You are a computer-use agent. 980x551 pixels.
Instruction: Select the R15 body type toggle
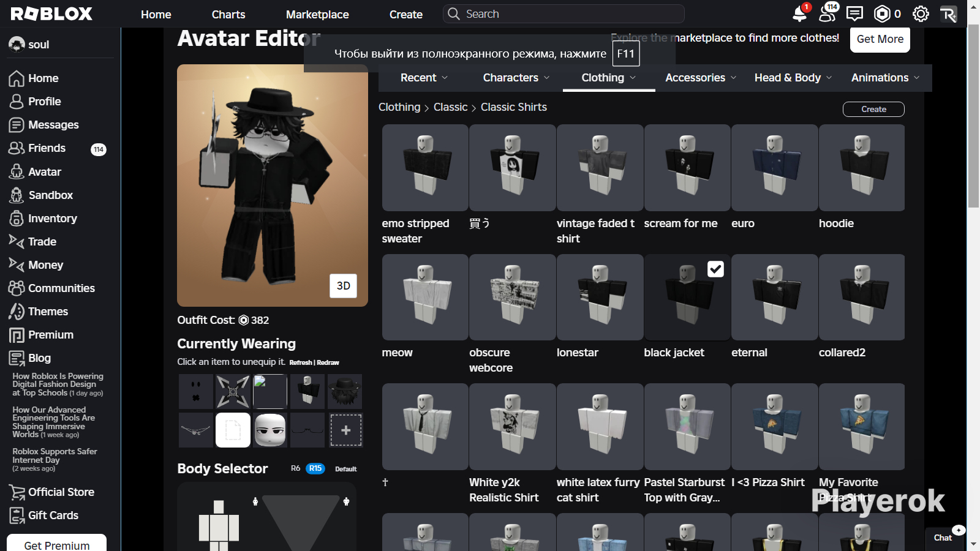pyautogui.click(x=315, y=468)
